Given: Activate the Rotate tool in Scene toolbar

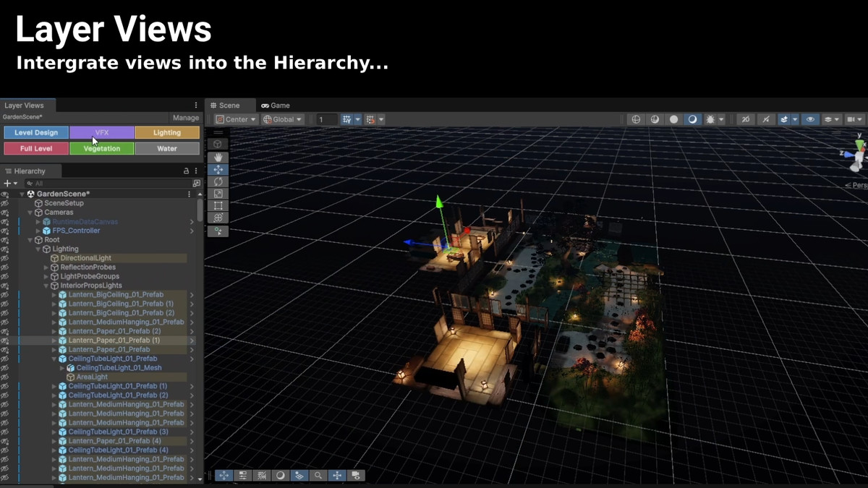Looking at the screenshot, I should pyautogui.click(x=218, y=181).
